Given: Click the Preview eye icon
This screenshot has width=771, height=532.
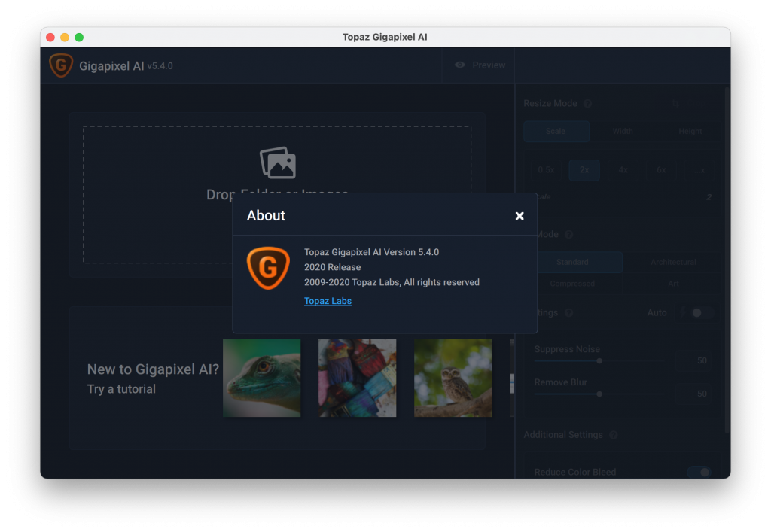Looking at the screenshot, I should pyautogui.click(x=460, y=65).
